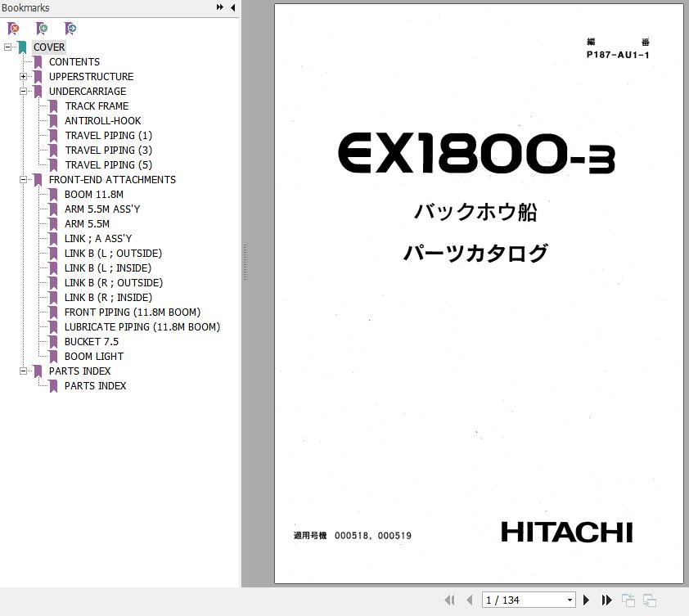Screen dimensions: 689x616
Task: Click the bookmark icon beside BUCKET 7.5
Action: coord(54,342)
